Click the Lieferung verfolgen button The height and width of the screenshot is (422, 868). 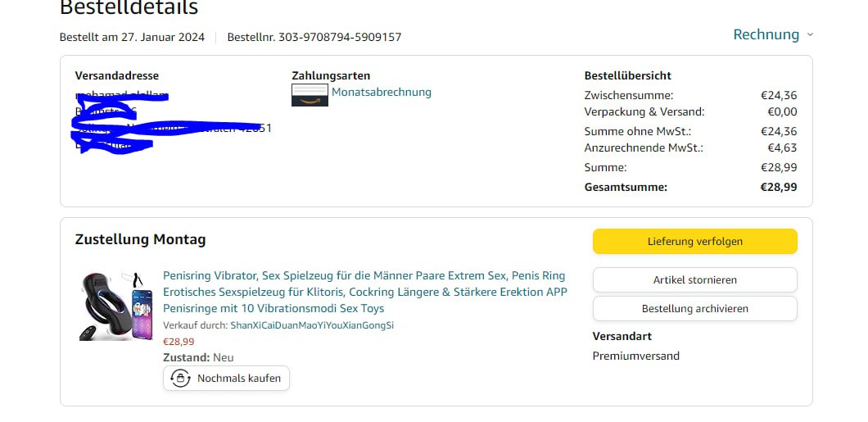point(694,242)
